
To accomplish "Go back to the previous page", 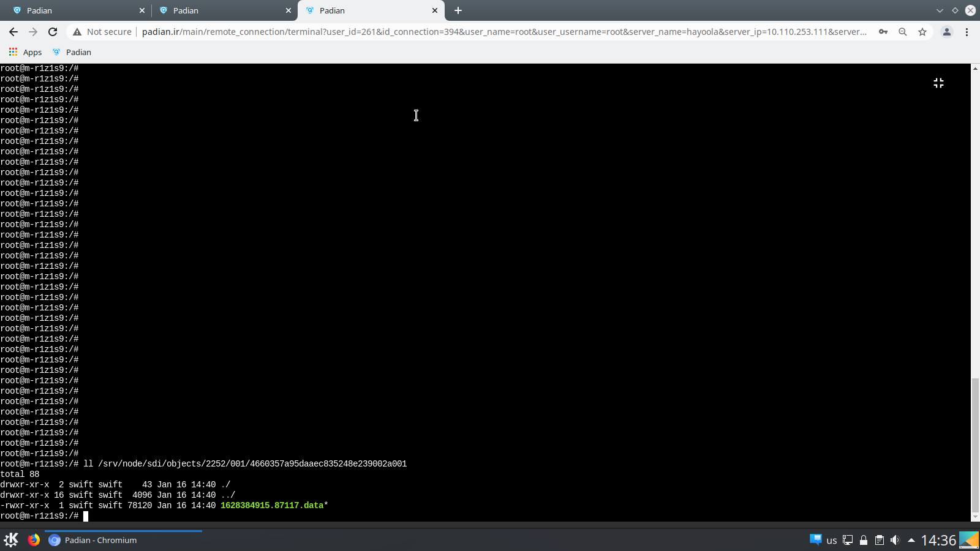I will tap(13, 32).
